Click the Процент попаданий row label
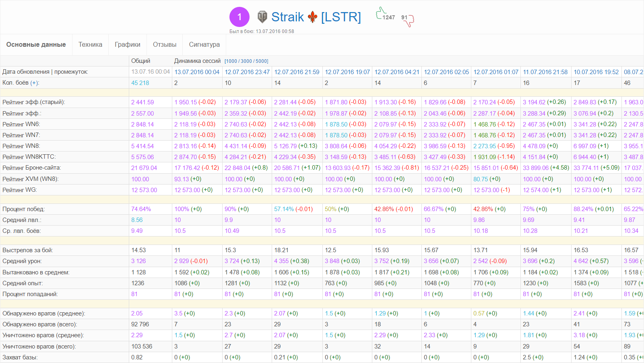This screenshot has width=644, height=363. 30,294
